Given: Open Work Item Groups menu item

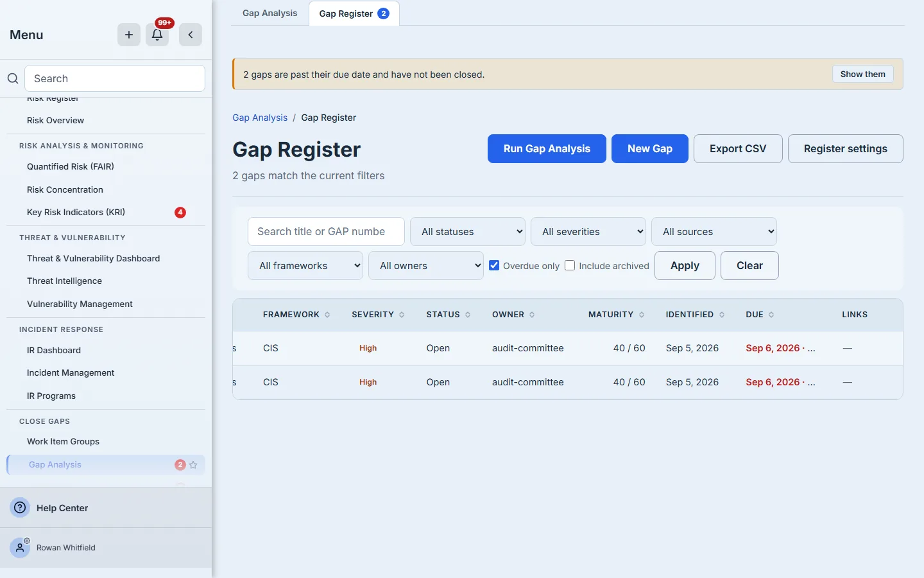Looking at the screenshot, I should 63,442.
